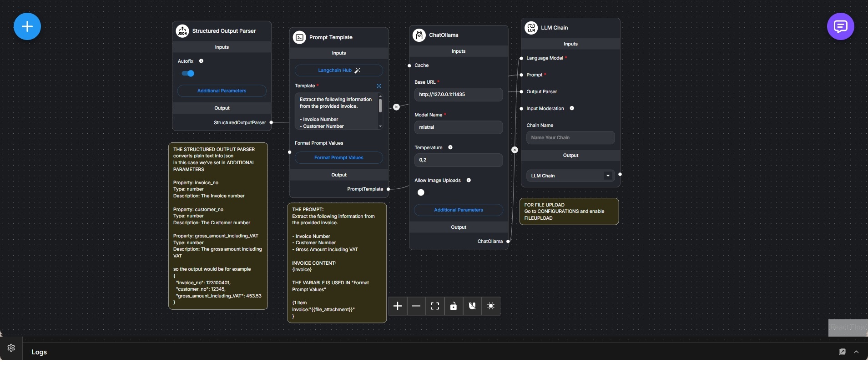Screen dimensions: 868x383
Task: Open the LLM Chain output dropdown
Action: click(x=608, y=176)
